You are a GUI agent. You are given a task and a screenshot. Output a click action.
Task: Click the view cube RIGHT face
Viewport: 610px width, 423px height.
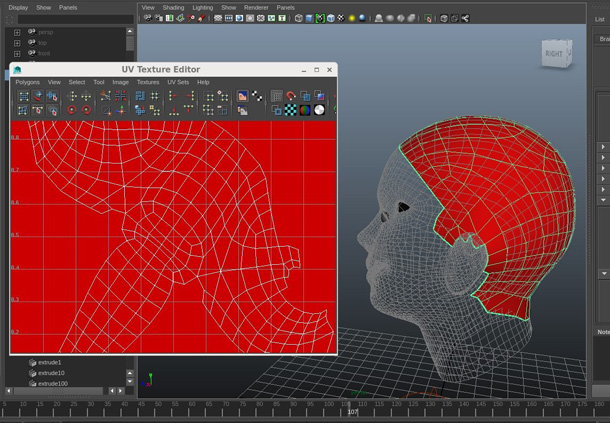coord(554,53)
